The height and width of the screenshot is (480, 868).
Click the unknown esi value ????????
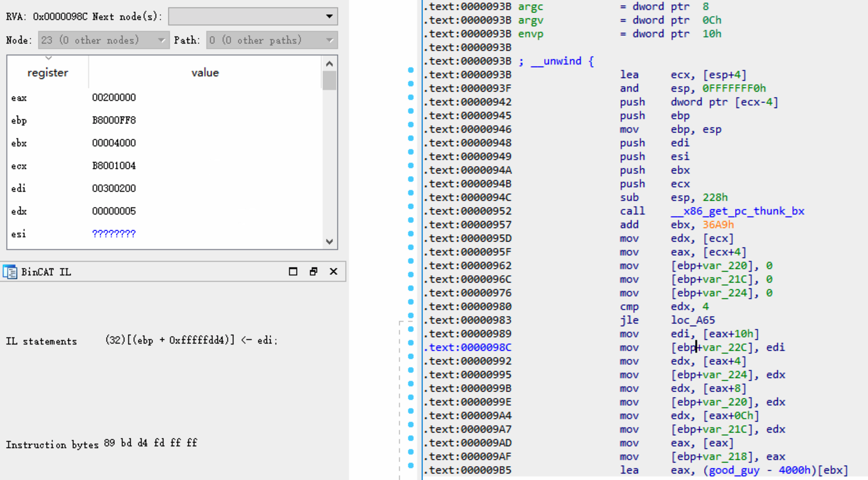[x=114, y=234]
